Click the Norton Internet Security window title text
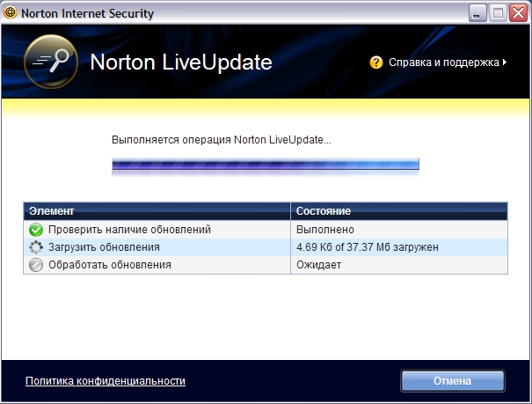Screen dimensions: 532x404 pyautogui.click(x=87, y=13)
